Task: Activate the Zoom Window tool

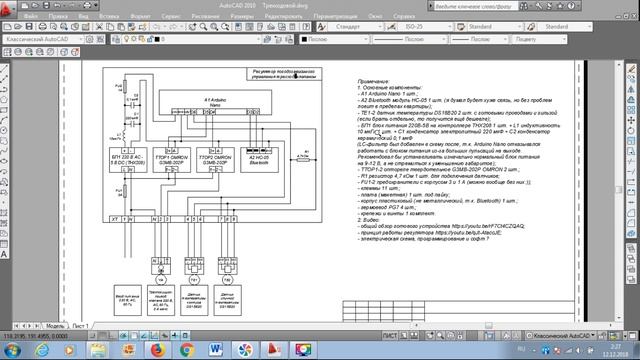Action: pyautogui.click(x=214, y=27)
